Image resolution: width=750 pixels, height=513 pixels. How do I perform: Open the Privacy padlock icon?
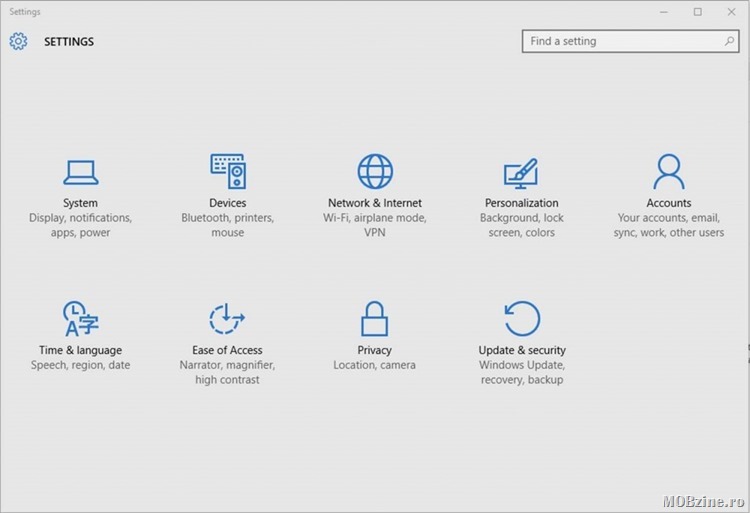click(x=375, y=318)
